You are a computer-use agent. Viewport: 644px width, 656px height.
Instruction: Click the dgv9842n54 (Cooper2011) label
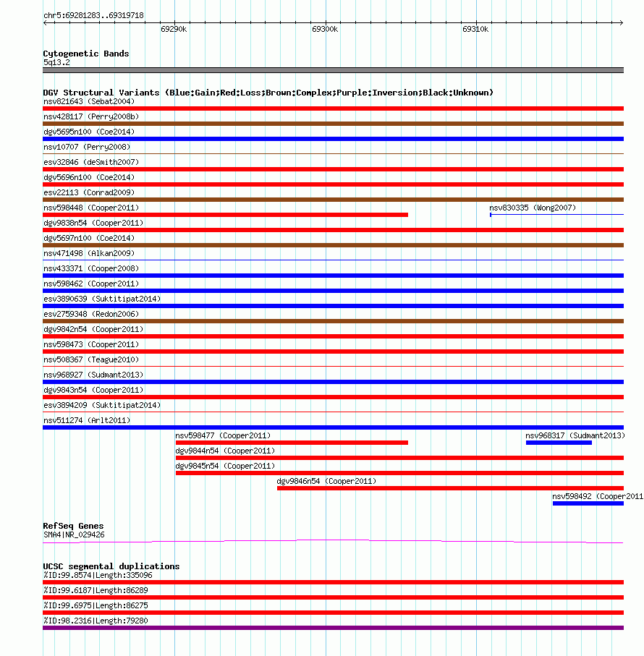pyautogui.click(x=93, y=329)
